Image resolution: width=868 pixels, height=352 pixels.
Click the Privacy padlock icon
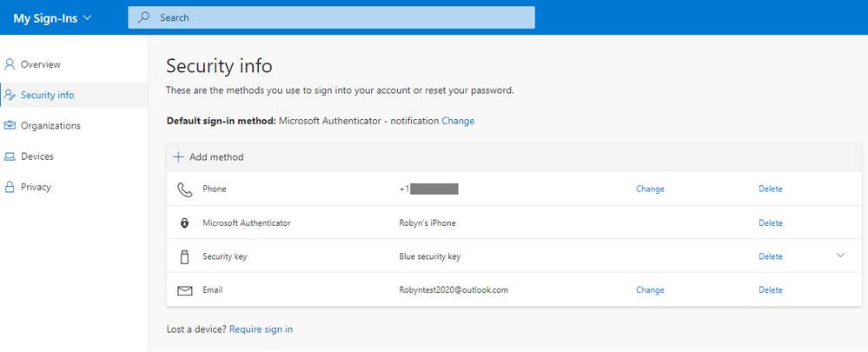tap(10, 187)
